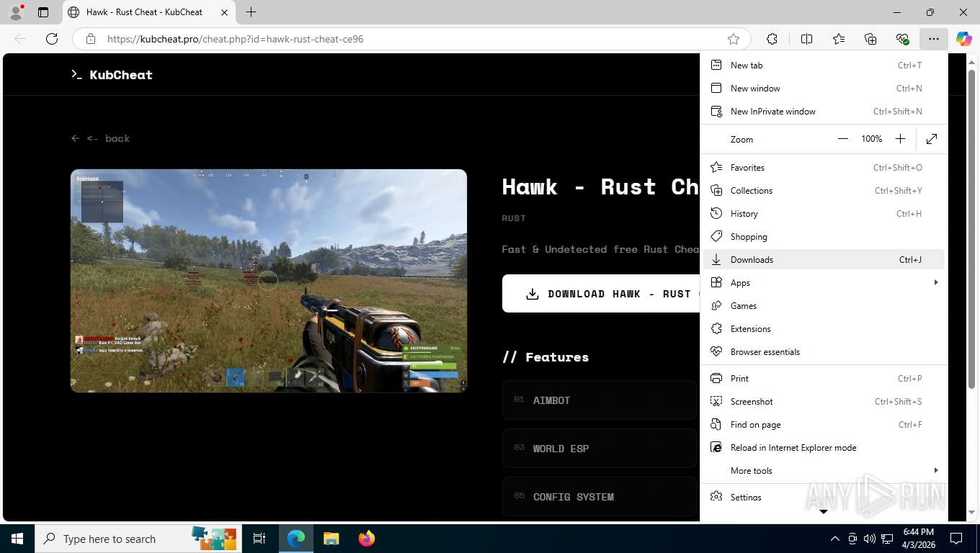
Task: Open New window menu entry
Action: (x=824, y=88)
